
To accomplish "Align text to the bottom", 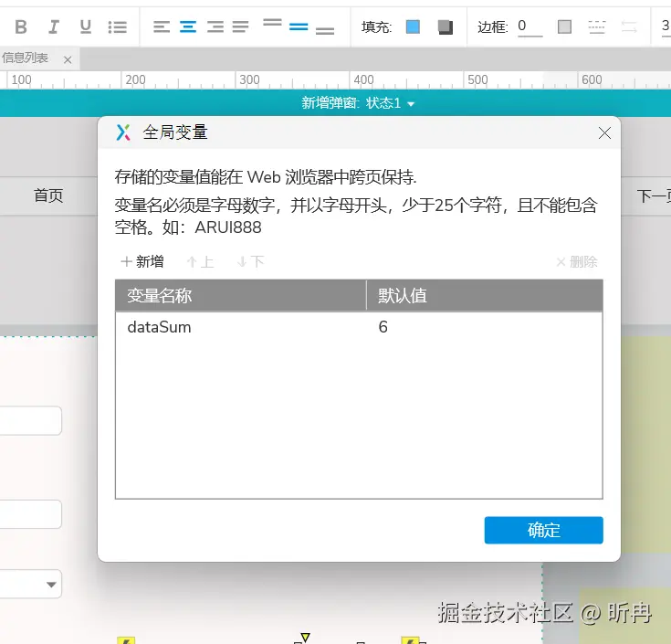I will click(325, 31).
